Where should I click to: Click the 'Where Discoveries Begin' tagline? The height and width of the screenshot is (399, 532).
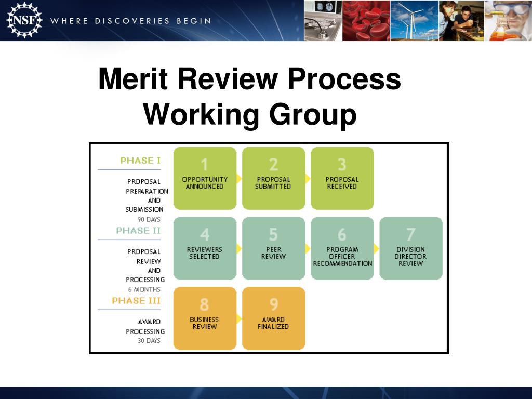pos(130,21)
